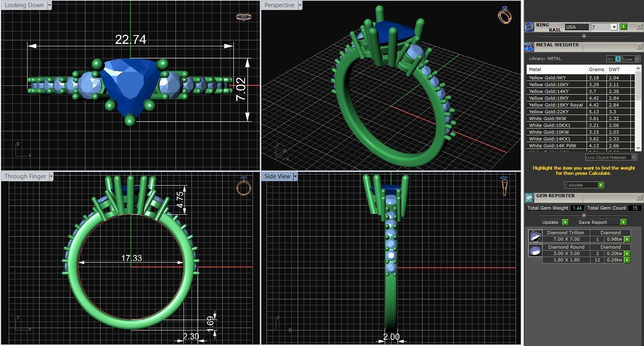644x346 pixels.
Task: Open the Perspective viewport menu arrow
Action: 300,5
